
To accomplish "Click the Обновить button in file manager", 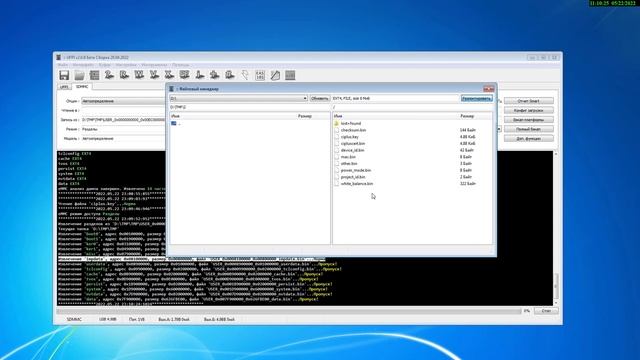I will tap(320, 98).
